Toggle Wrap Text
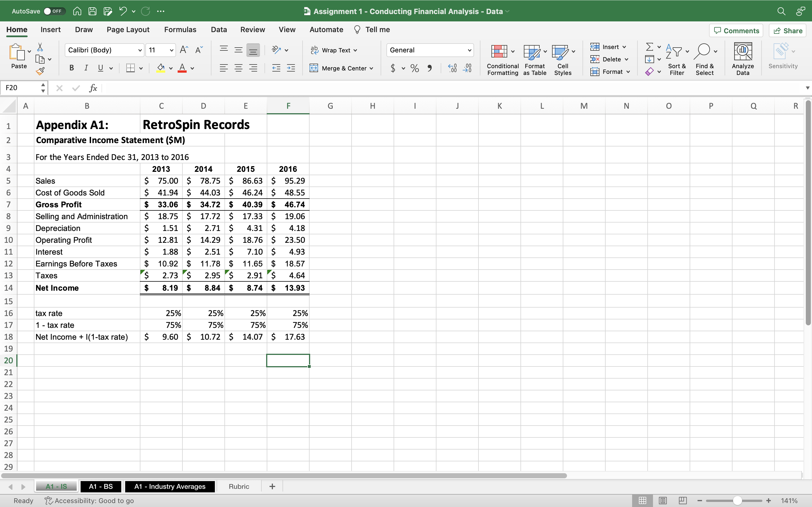This screenshot has height=507, width=812. pos(334,50)
